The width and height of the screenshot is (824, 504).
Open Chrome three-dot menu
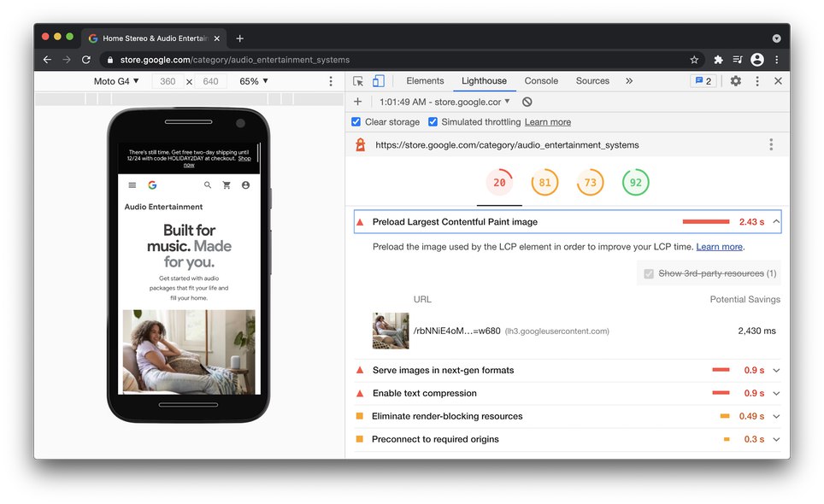click(x=777, y=60)
